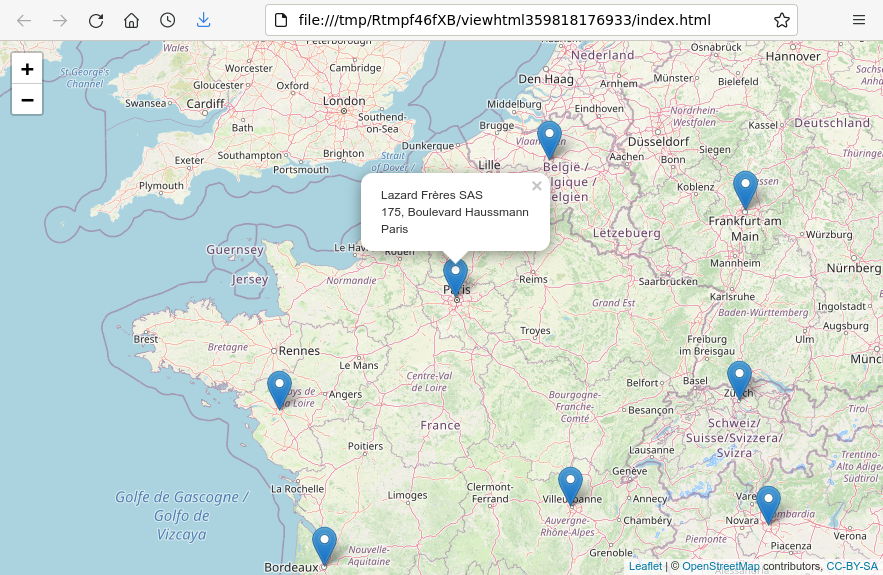Open the OpenStreetMap contributors link
Image resolution: width=883 pixels, height=575 pixels.
[x=720, y=566]
